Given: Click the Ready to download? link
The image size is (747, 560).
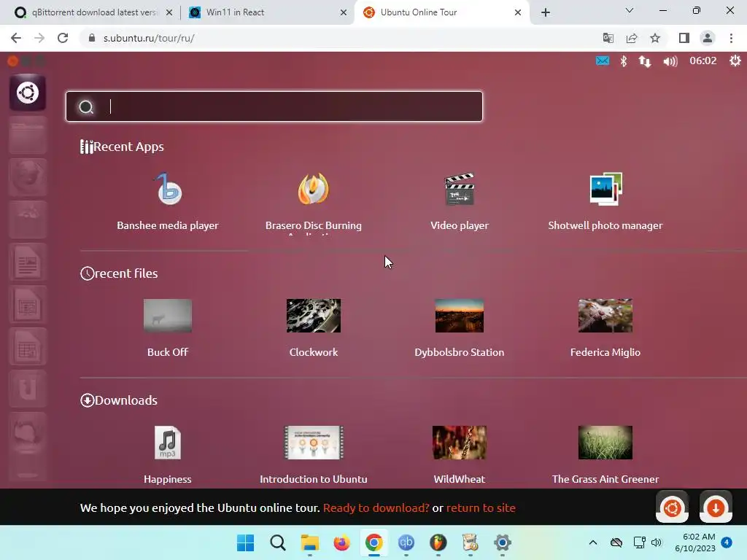Looking at the screenshot, I should [x=376, y=507].
